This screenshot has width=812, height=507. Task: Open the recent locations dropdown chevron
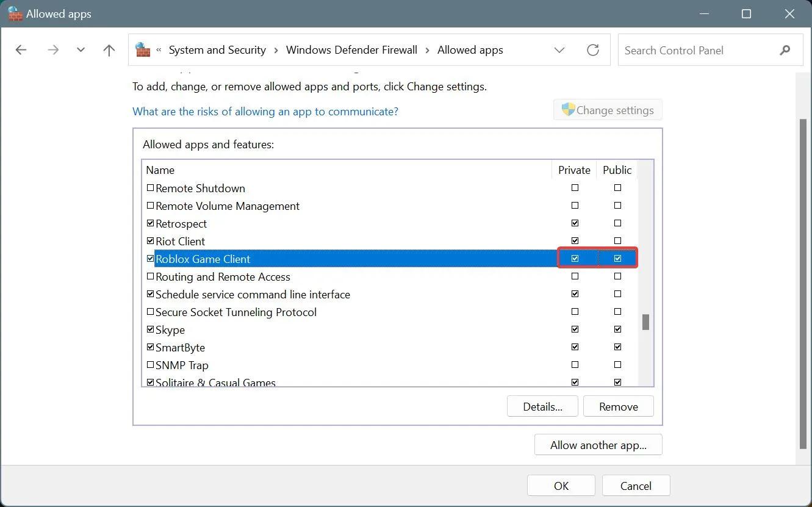(81, 50)
